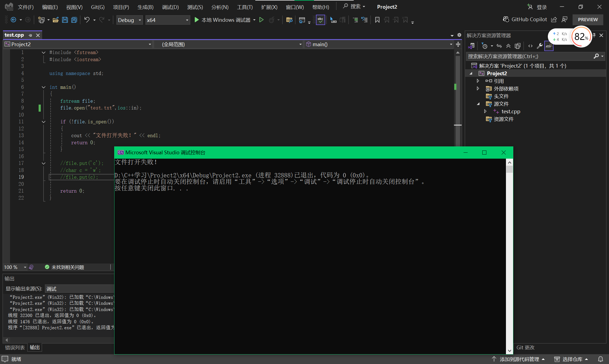Toggle the bookmark icon in toolbar
609x364 pixels.
[x=377, y=20]
